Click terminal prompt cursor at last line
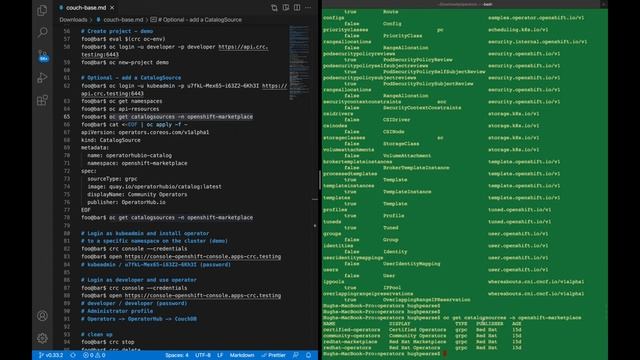Screen dimensions: 640x360 444,353
